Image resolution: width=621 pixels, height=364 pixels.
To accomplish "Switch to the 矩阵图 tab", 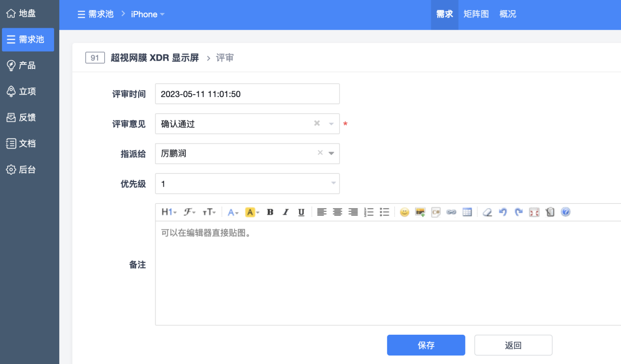I will point(476,14).
